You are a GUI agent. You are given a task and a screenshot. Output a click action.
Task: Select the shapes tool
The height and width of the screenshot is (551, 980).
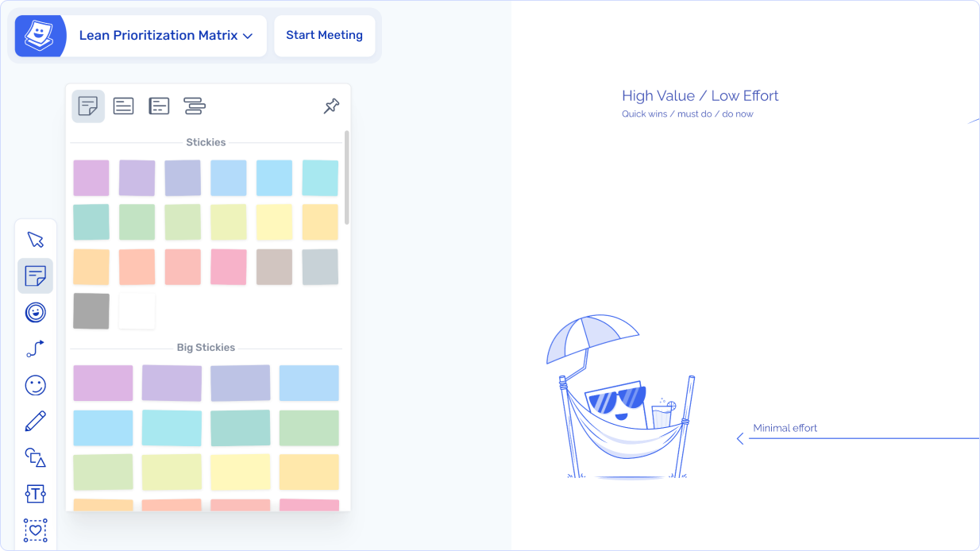click(x=35, y=457)
